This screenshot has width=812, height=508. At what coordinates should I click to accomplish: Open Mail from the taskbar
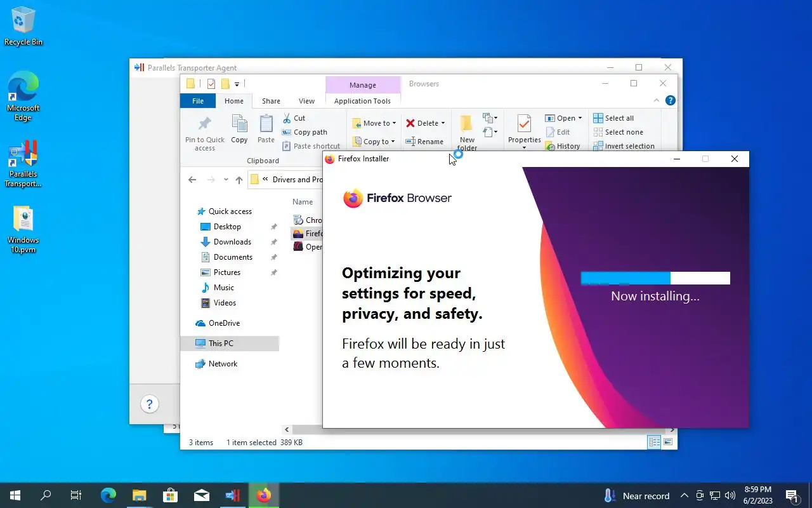tap(202, 495)
